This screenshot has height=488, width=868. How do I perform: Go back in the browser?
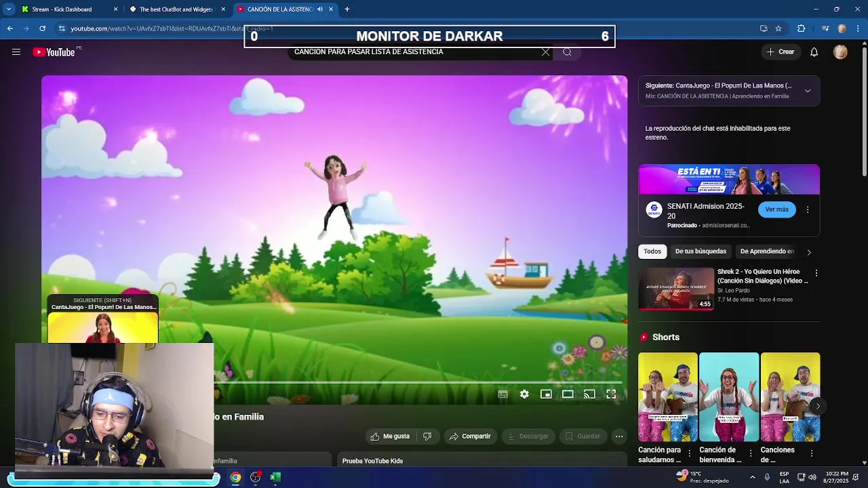click(9, 28)
